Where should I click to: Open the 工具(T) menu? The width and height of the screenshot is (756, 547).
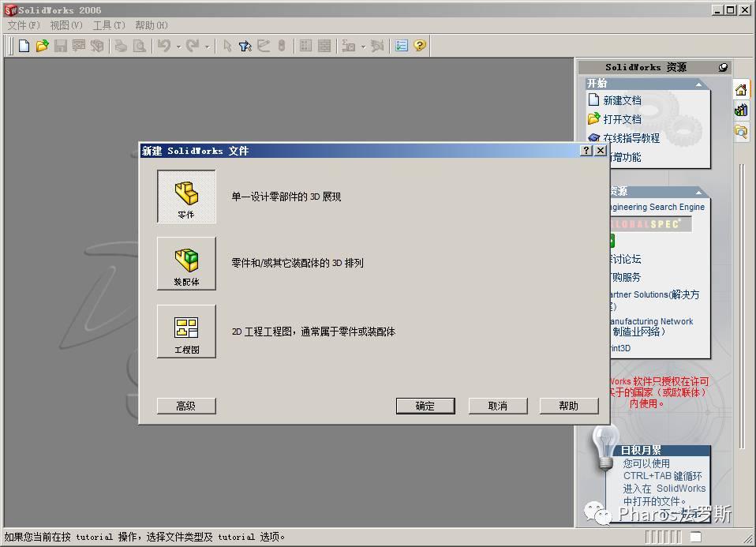107,25
